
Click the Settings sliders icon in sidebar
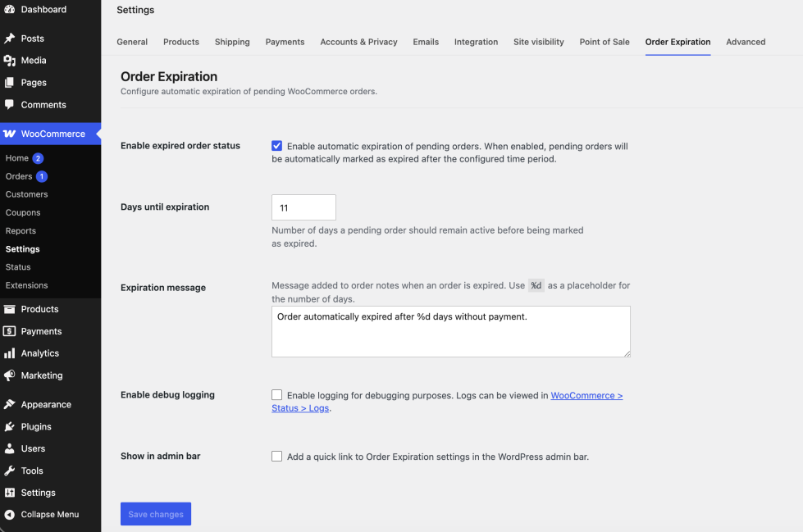tap(9, 493)
